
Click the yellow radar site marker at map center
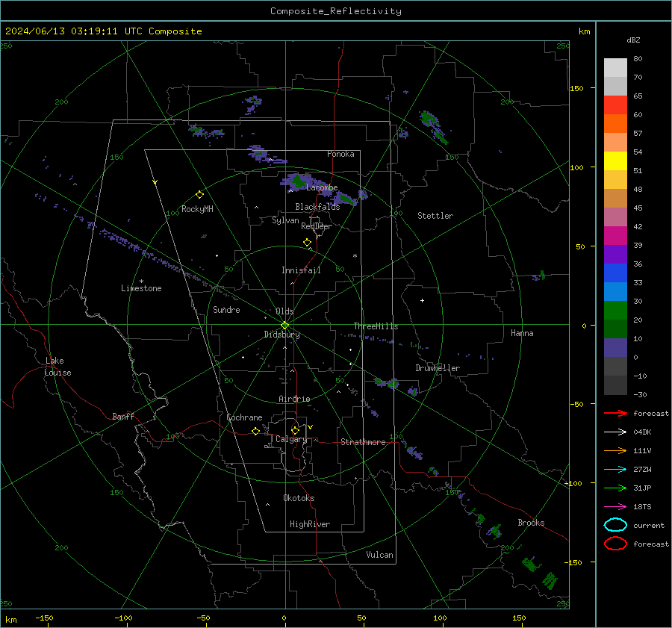[285, 325]
